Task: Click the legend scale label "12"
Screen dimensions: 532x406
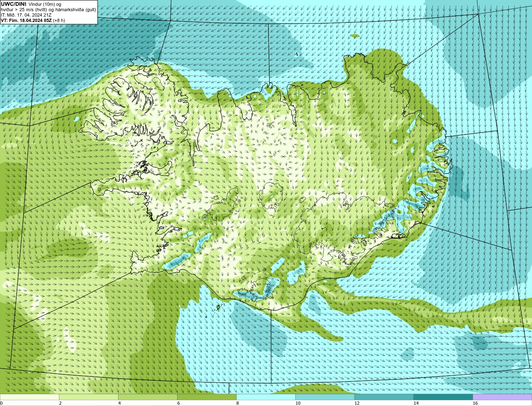Action: click(357, 403)
